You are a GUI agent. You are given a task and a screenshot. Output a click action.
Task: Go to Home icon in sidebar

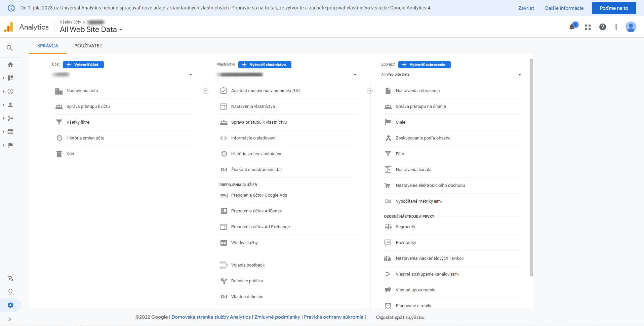pos(10,65)
